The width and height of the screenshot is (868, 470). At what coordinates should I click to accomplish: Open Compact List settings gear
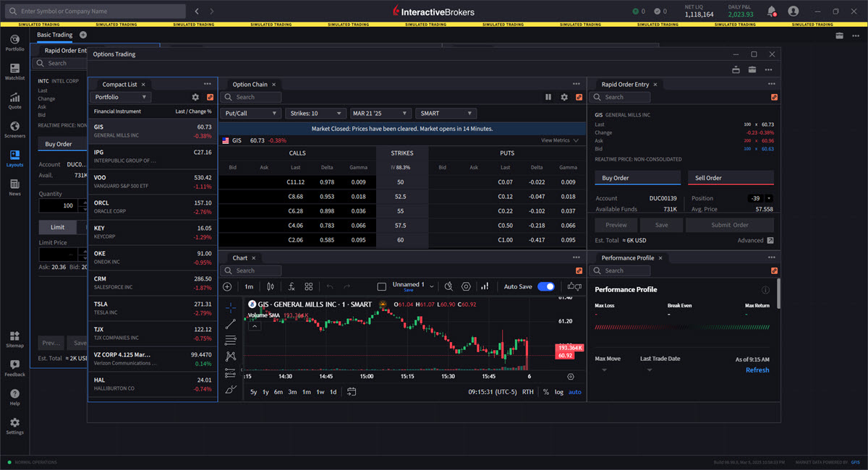pos(195,97)
